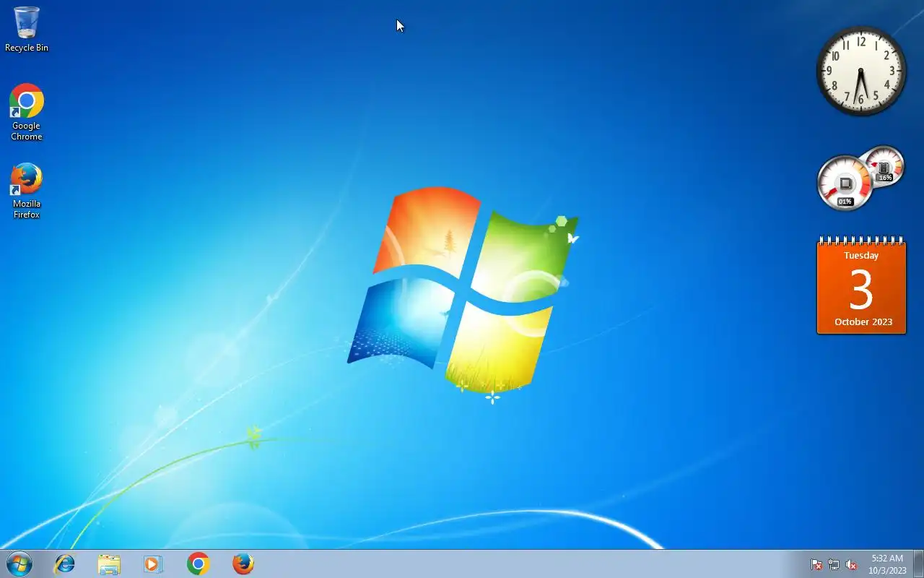This screenshot has width=924, height=578.
Task: Open the Windows Start menu orb
Action: (x=19, y=564)
